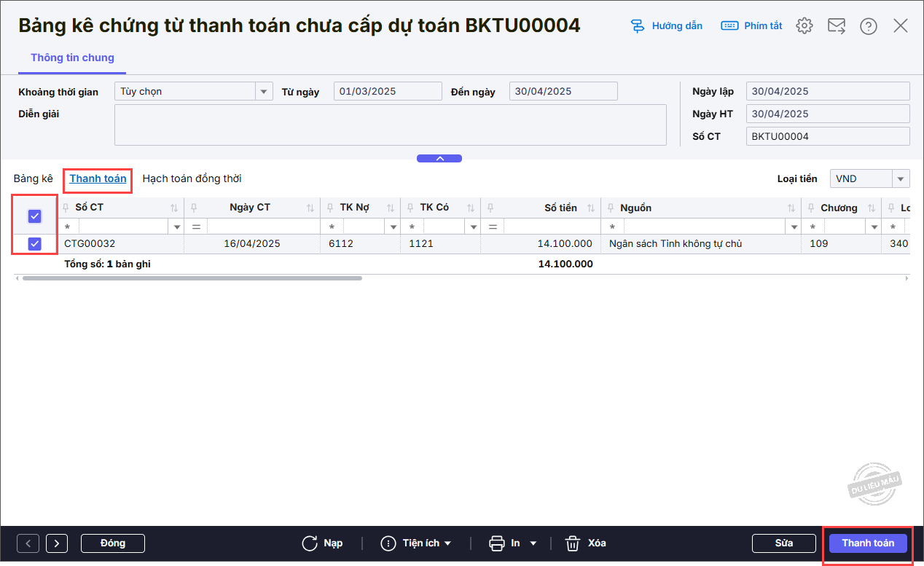924x566 pixels.
Task: Go to next record arrow
Action: (57, 543)
